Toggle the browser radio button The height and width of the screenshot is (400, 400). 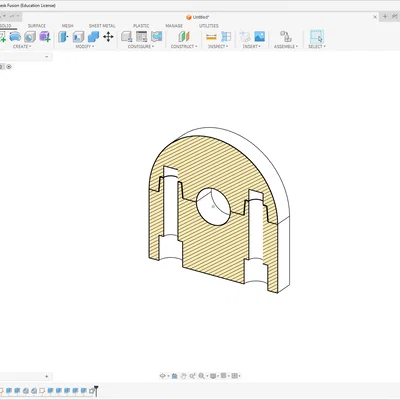[9, 67]
